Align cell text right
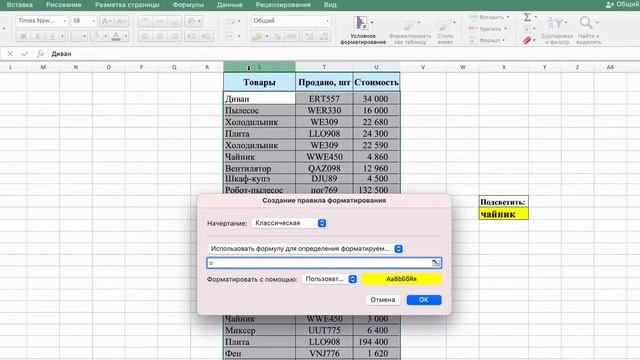Screen dimensions: 640x360 click(x=175, y=36)
